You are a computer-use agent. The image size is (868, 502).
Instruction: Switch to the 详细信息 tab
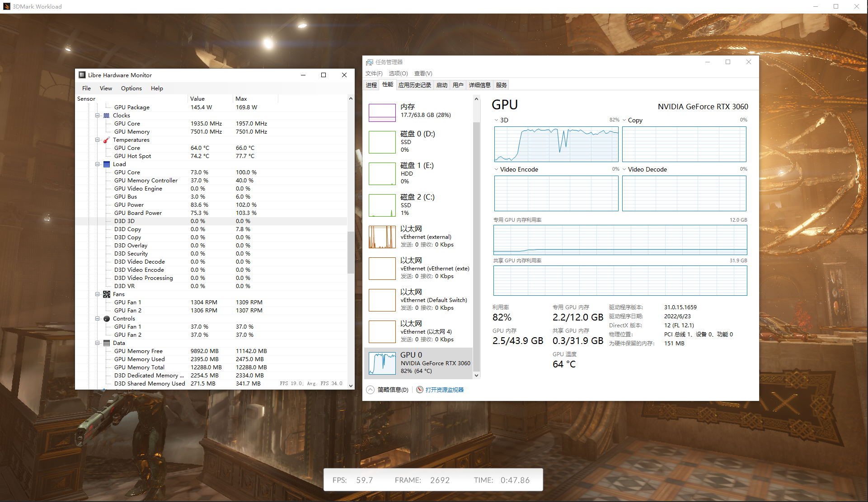[480, 85]
